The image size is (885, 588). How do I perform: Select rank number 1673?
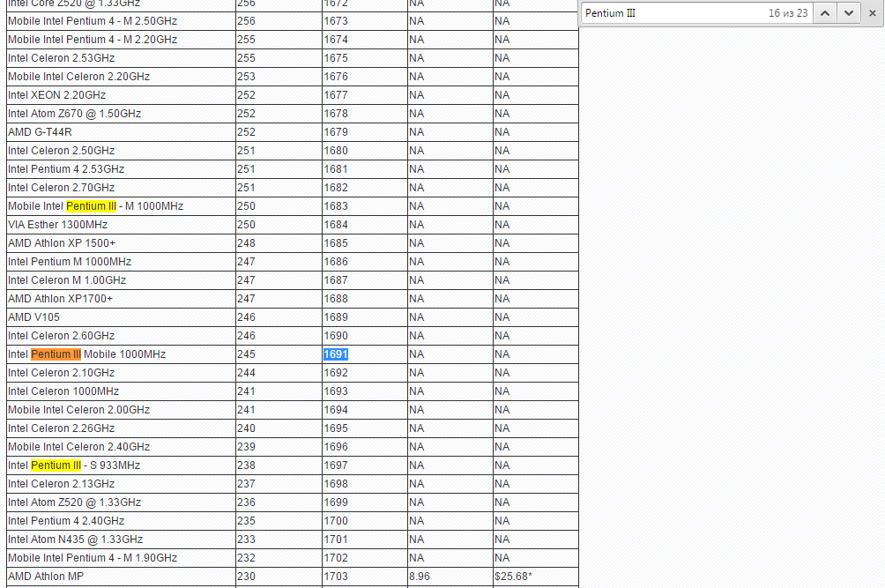pos(365,21)
